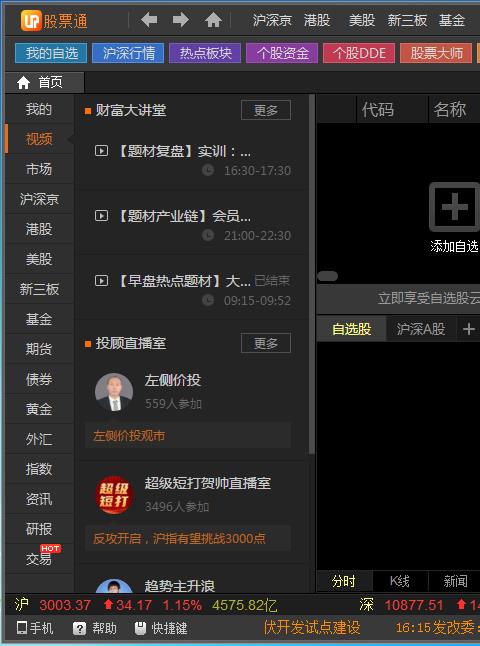The width and height of the screenshot is (480, 646).
Task: Open link 左侧价投观市
Action: pos(129,435)
